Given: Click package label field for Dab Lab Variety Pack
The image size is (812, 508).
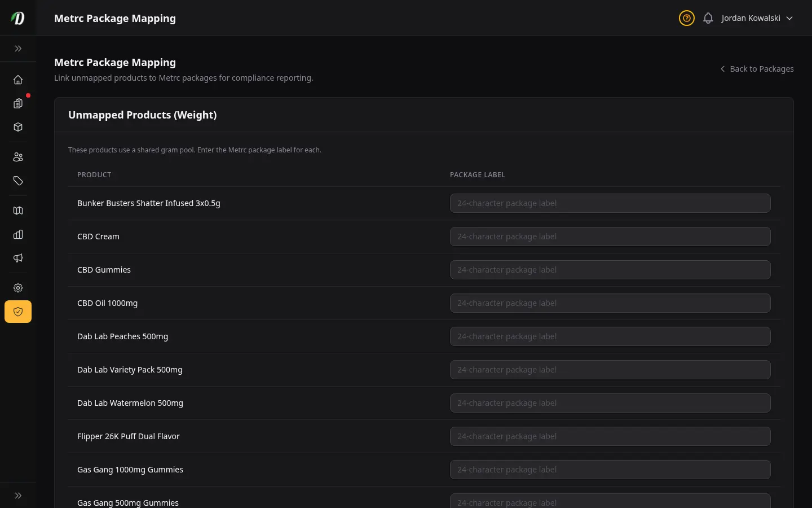Looking at the screenshot, I should click(x=610, y=370).
